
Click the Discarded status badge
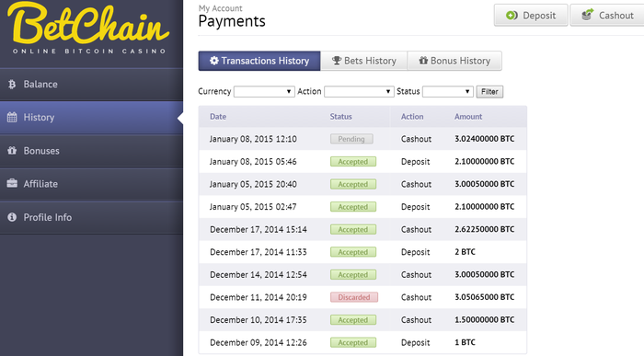354,297
